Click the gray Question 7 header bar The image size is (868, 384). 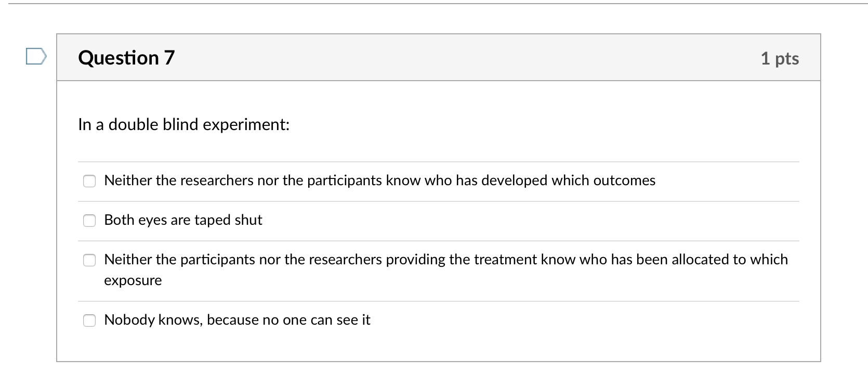439,58
